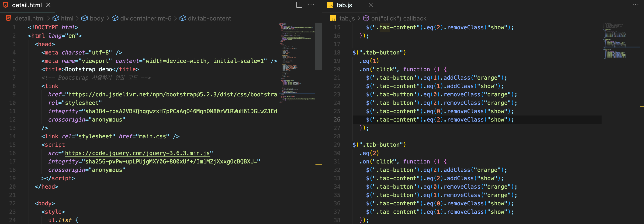Screen dimensions: 644x224
Task: Click the sha384 integrity attribute line
Action: pos(163,111)
